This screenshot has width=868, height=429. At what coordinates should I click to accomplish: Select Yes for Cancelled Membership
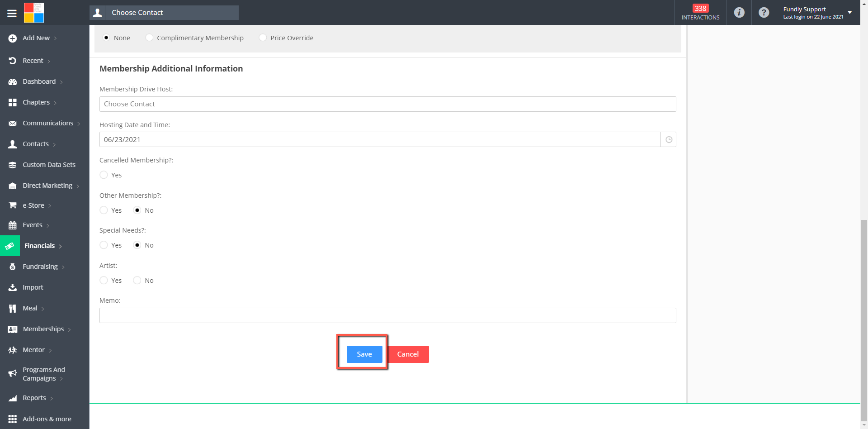click(x=104, y=175)
